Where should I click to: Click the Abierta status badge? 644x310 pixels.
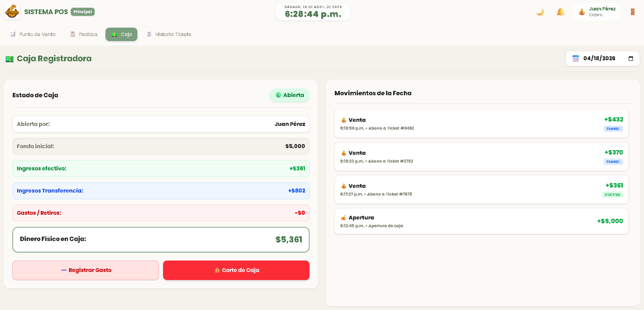(289, 95)
